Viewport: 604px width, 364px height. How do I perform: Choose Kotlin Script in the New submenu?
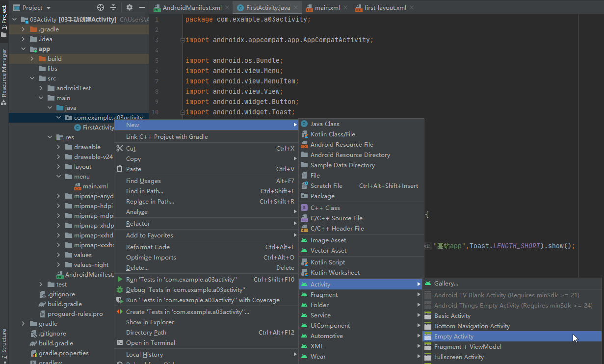[x=361, y=262]
